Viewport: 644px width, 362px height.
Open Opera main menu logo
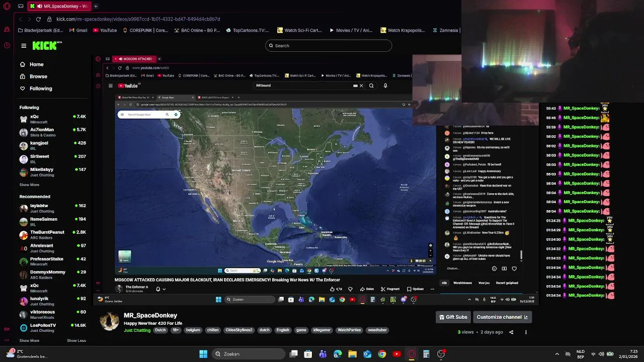[x=7, y=6]
